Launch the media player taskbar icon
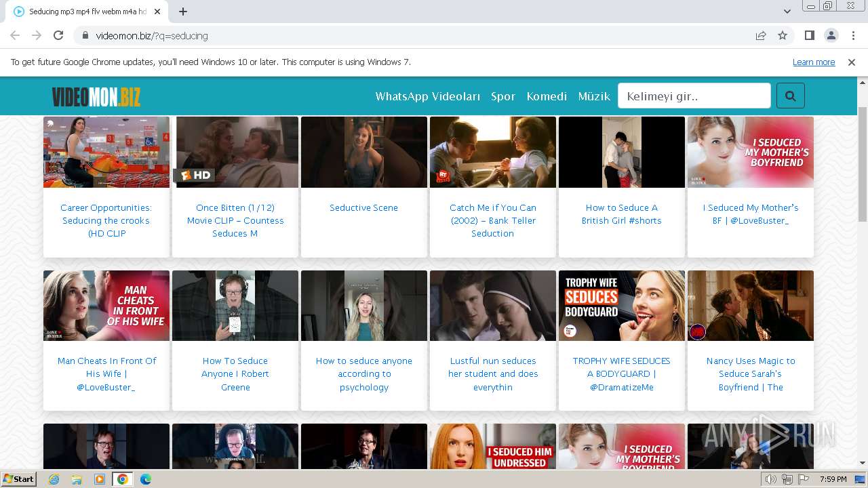The image size is (868, 488). click(100, 479)
